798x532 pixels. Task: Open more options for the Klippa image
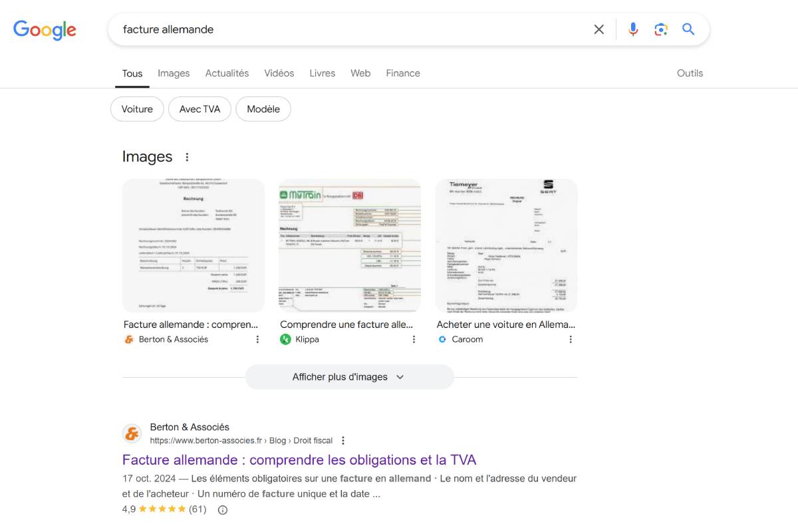coord(414,339)
